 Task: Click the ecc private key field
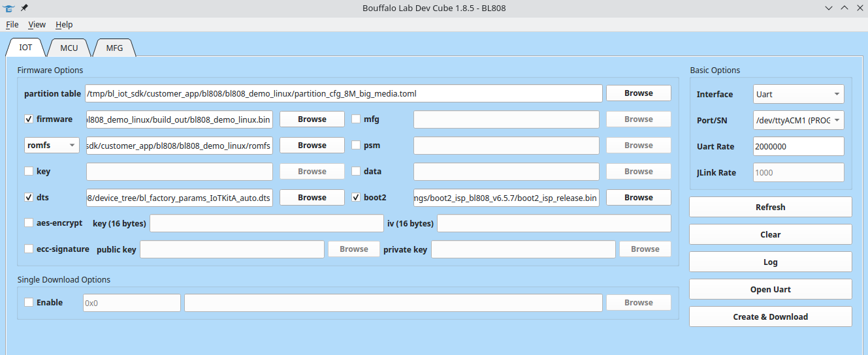click(x=523, y=249)
